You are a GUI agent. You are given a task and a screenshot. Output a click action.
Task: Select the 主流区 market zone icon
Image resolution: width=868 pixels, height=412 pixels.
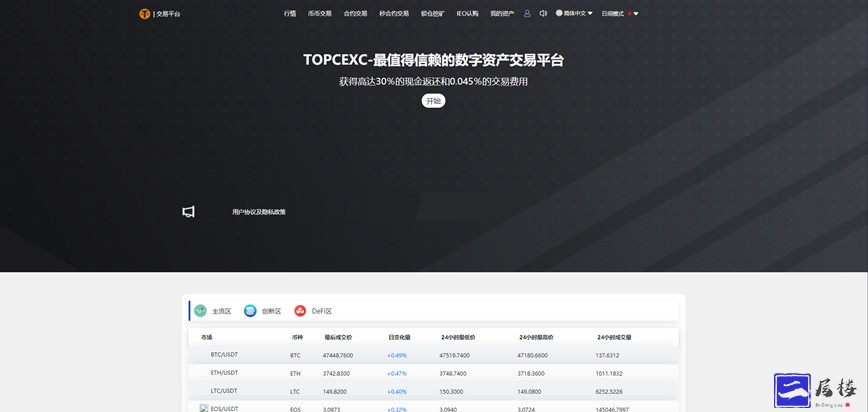pyautogui.click(x=200, y=311)
